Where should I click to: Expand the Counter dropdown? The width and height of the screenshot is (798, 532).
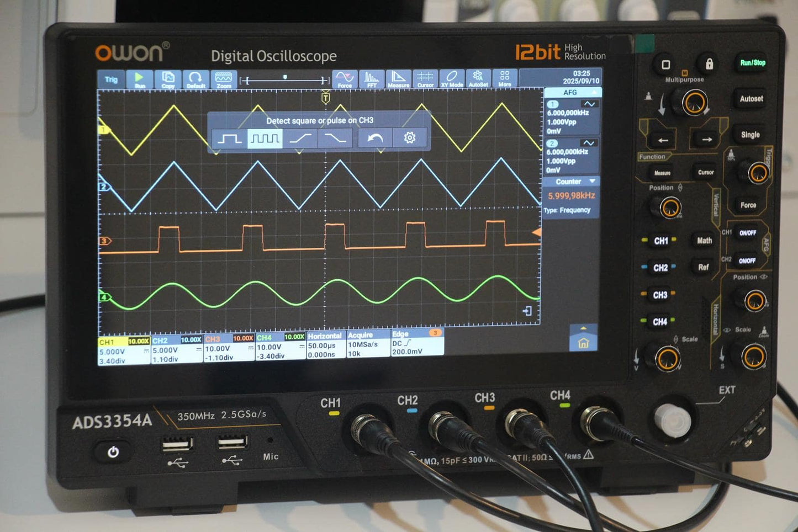593,182
